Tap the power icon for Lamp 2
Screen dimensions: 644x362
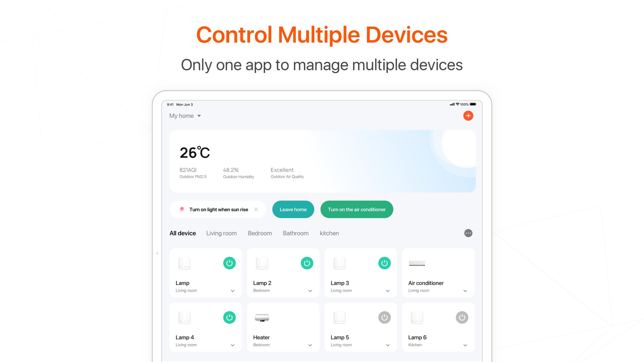[307, 263]
